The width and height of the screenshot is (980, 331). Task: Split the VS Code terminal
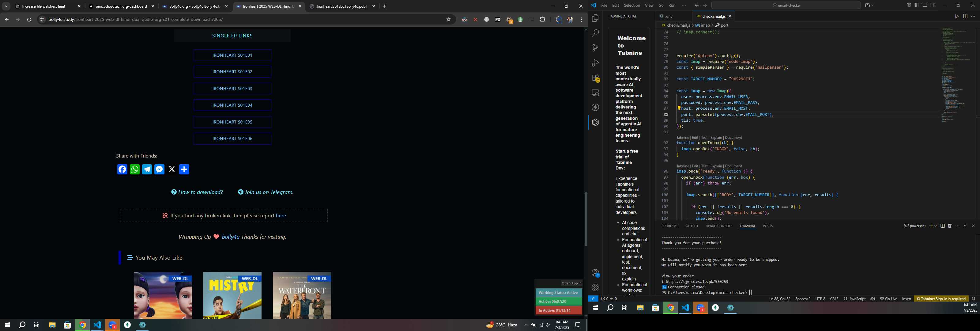[942, 226]
